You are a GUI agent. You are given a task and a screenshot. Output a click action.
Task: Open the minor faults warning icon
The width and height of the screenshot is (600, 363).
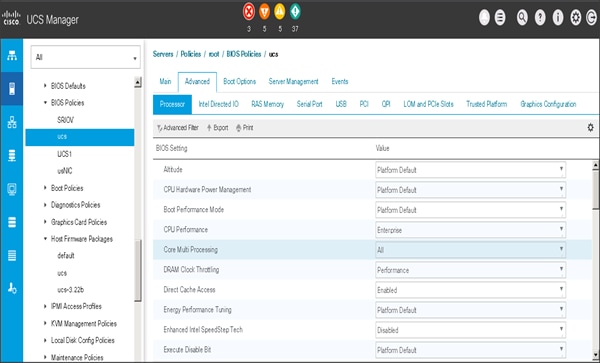point(280,12)
